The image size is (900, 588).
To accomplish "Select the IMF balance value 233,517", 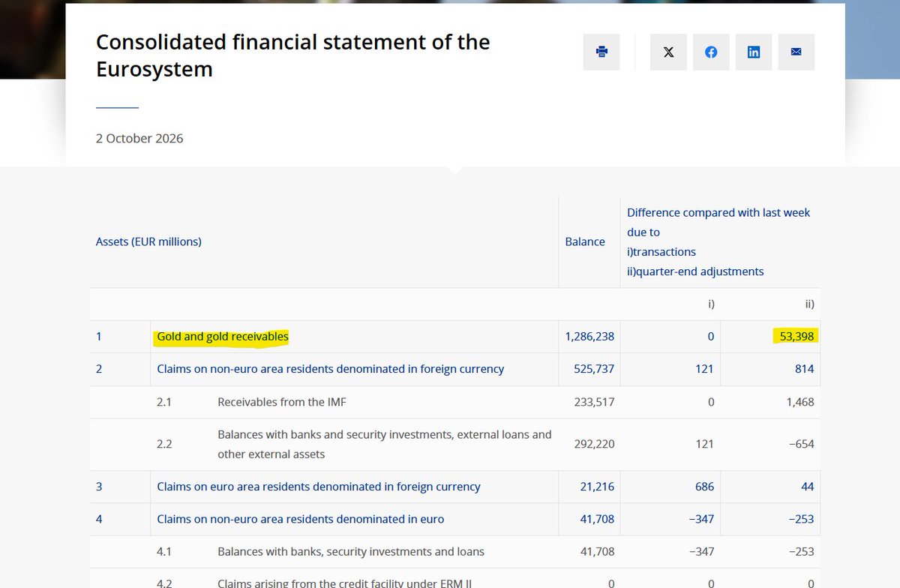I will click(594, 402).
